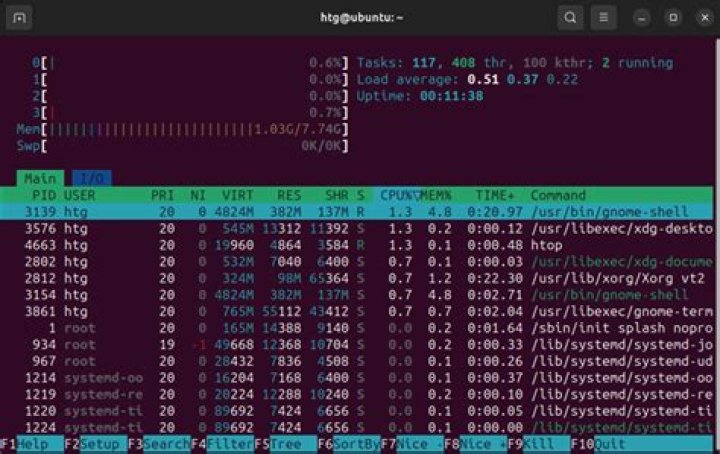Select the Xorg vt2 process row
Image resolution: width=720 pixels, height=454 pixels.
(357, 278)
